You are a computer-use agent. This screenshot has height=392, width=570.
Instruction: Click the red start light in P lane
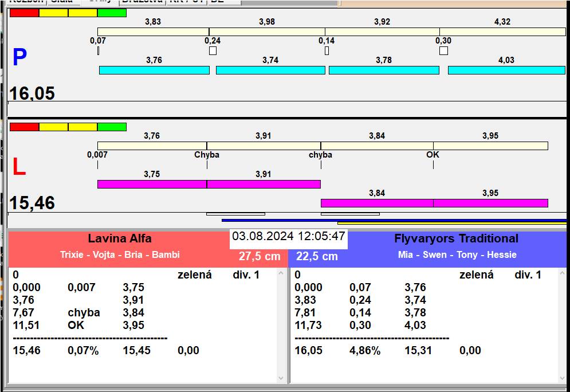point(25,13)
